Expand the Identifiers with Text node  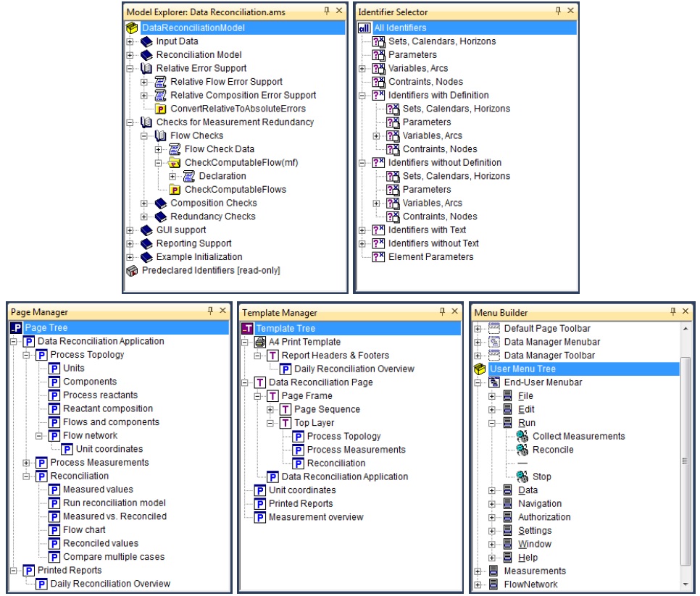pyautogui.click(x=362, y=230)
